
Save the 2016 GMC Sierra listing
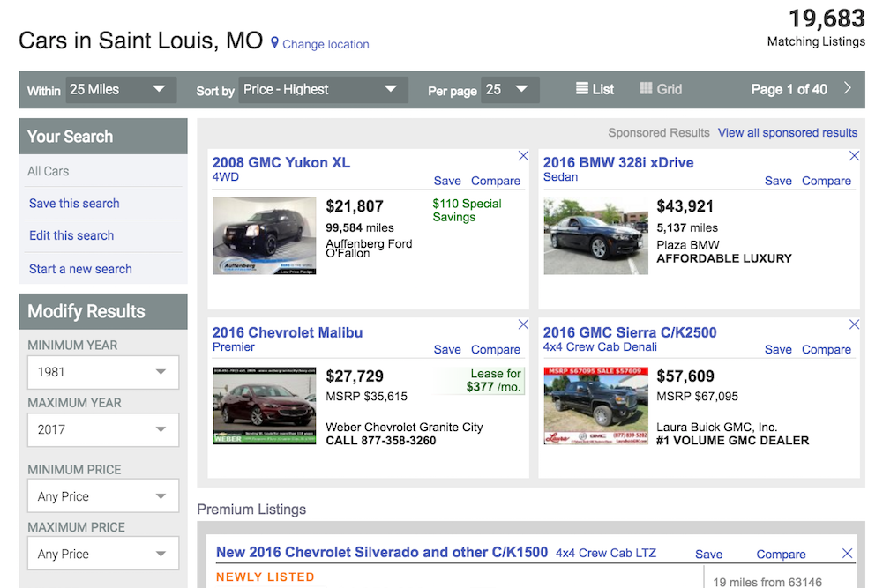pyautogui.click(x=778, y=349)
